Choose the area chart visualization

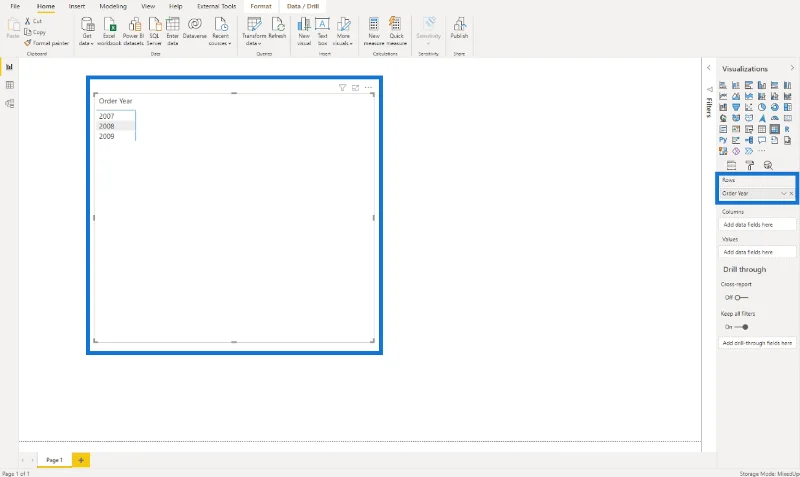pos(736,96)
